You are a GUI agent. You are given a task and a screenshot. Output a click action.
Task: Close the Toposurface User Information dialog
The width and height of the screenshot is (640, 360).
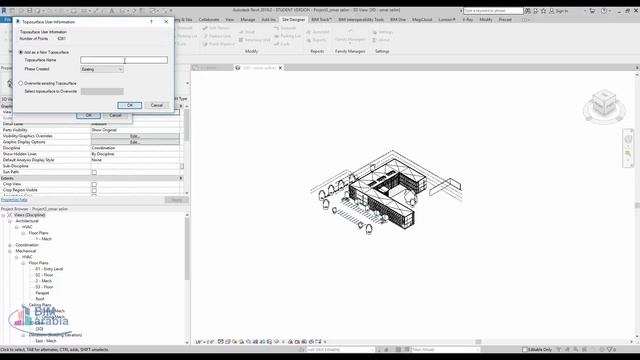click(166, 22)
